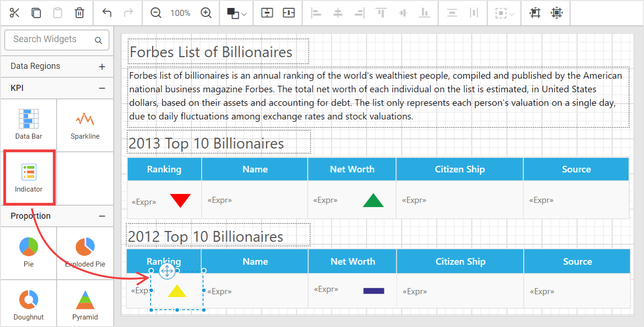Click the Ranking header in 2013 table
644x327 pixels.
tap(164, 169)
